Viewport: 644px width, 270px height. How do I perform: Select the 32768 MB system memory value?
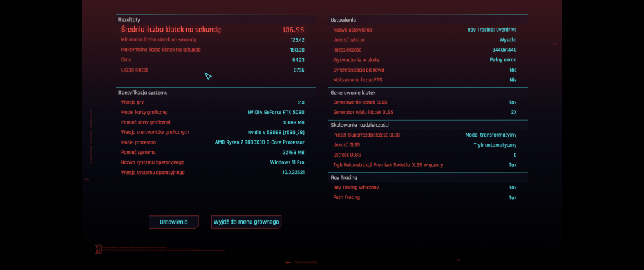(294, 153)
